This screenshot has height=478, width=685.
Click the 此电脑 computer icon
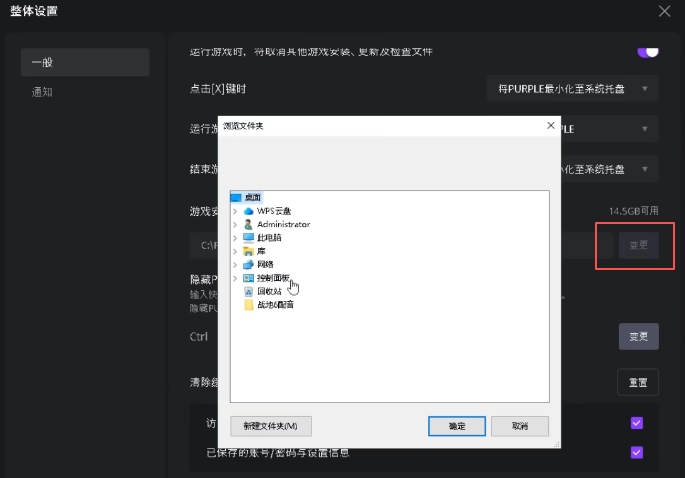click(x=249, y=238)
